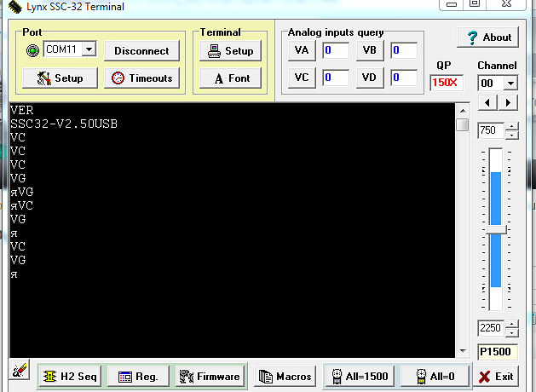536x392 pixels.
Task: Click the VA value field
Action: tap(336, 50)
